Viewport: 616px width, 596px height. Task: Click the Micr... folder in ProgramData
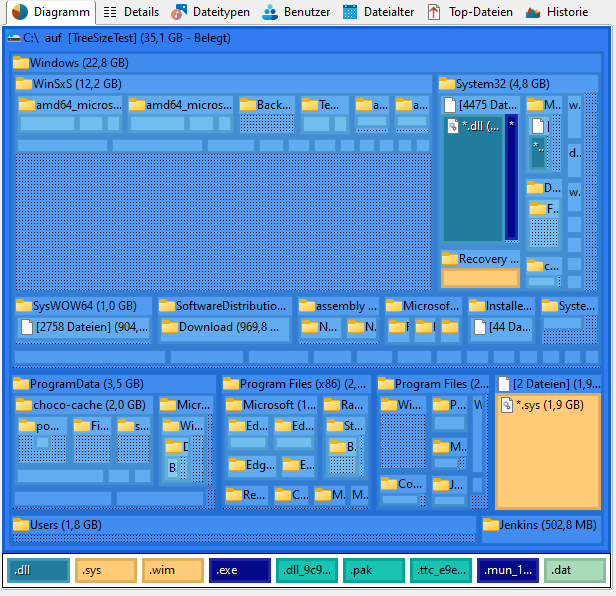[186, 405]
